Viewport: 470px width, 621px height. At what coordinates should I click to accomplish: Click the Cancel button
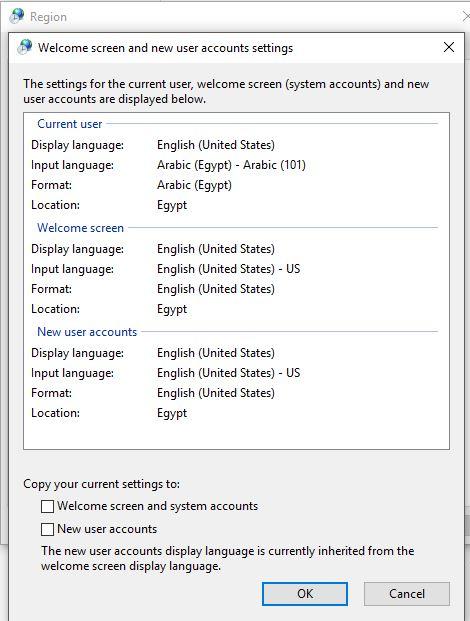click(407, 594)
